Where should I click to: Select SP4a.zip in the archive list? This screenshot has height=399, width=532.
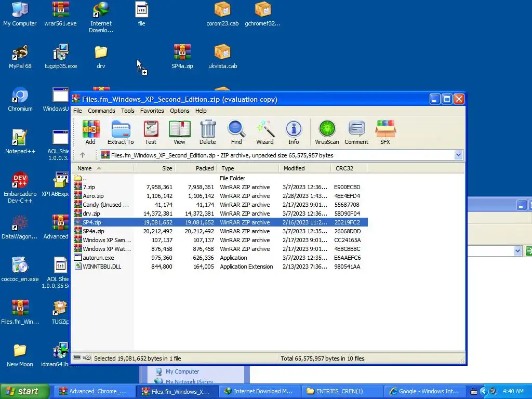[x=220, y=231]
